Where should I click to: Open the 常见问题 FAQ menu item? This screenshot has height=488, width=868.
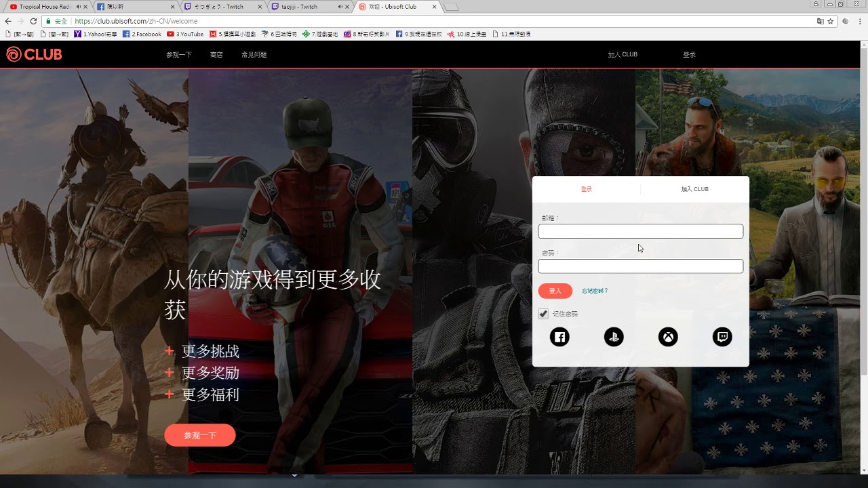[x=254, y=54]
